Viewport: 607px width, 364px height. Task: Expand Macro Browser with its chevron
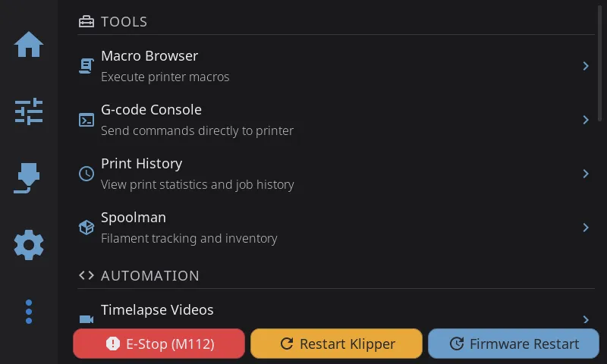(586, 66)
